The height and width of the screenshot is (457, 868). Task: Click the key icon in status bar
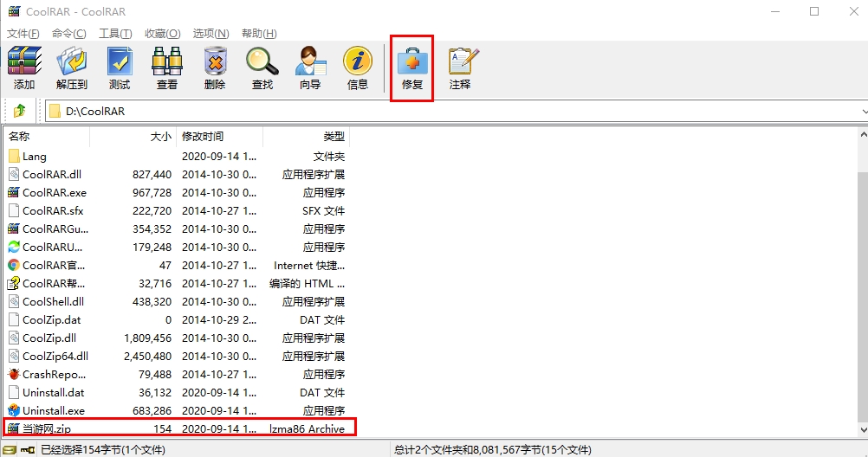pyautogui.click(x=28, y=450)
